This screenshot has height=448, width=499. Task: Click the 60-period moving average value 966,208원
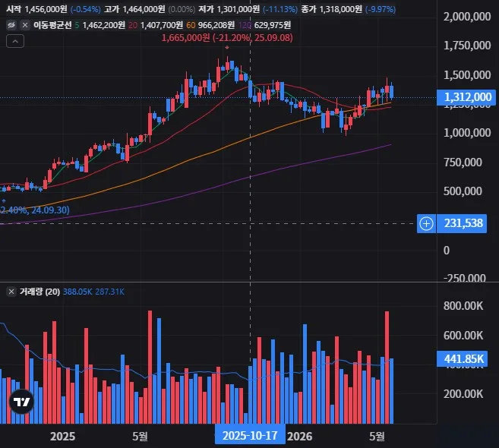(216, 25)
